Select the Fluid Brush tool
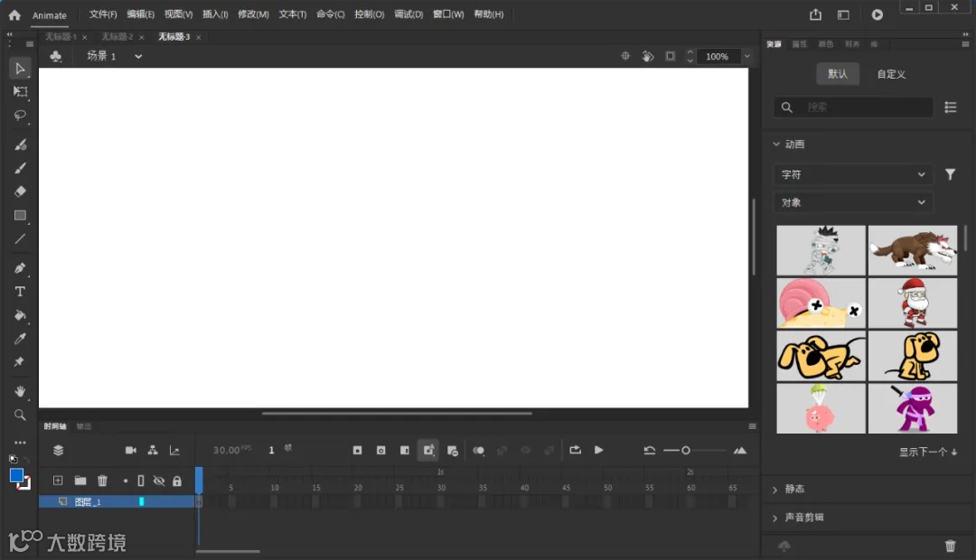Screen dimensions: 976x560 coord(20,145)
